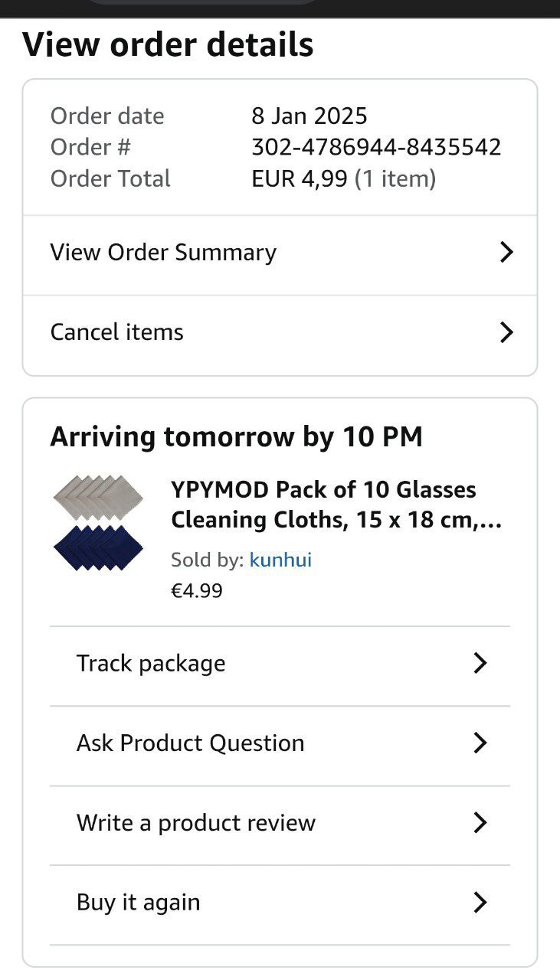
Task: Choose Track package from the list
Action: 151,663
